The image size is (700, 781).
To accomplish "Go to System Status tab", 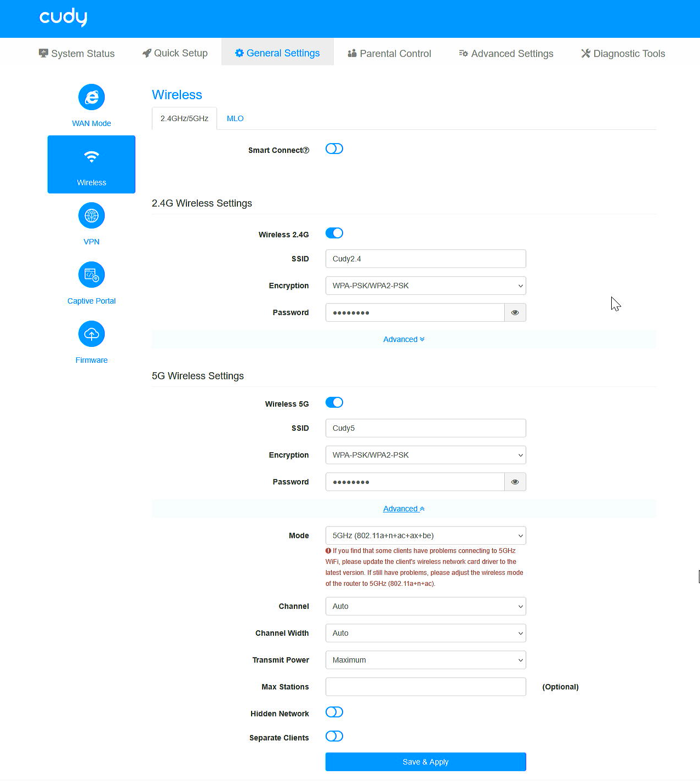I will 77,54.
